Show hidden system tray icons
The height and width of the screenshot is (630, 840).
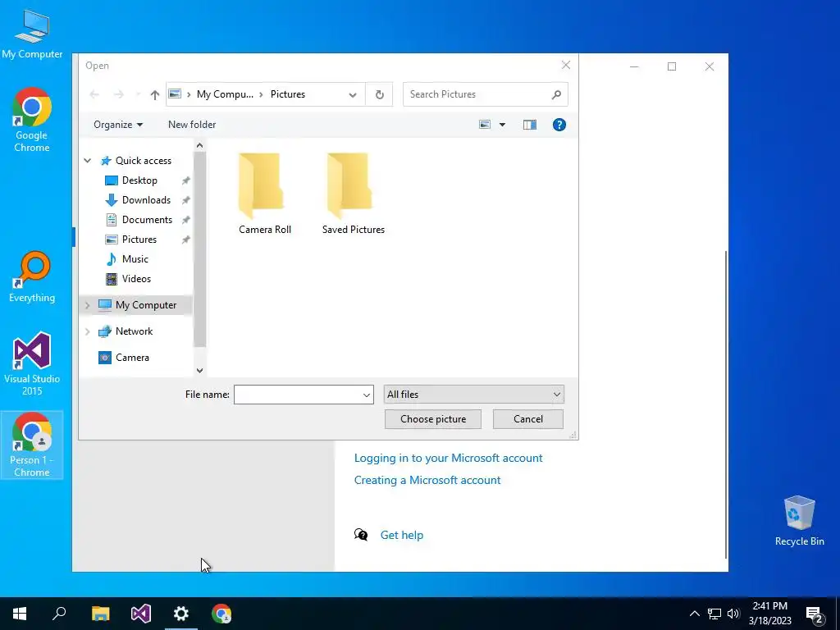tap(694, 614)
